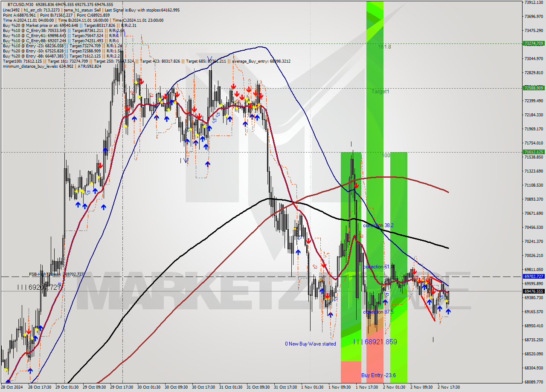Click the 72184.350 price scale value

point(534,115)
